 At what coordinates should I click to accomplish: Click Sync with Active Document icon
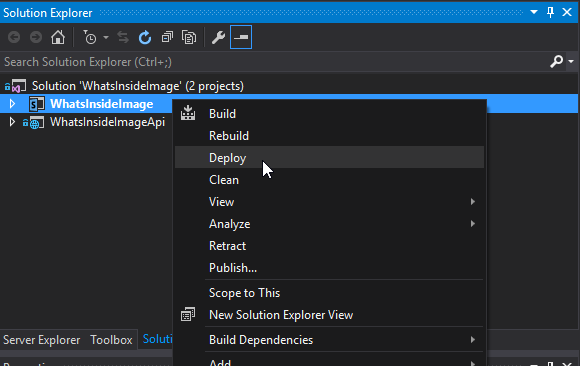point(123,37)
